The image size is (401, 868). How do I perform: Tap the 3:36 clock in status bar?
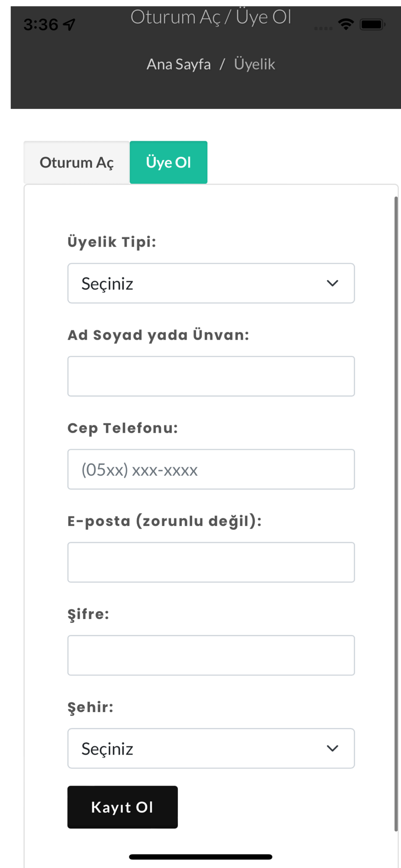pos(41,25)
